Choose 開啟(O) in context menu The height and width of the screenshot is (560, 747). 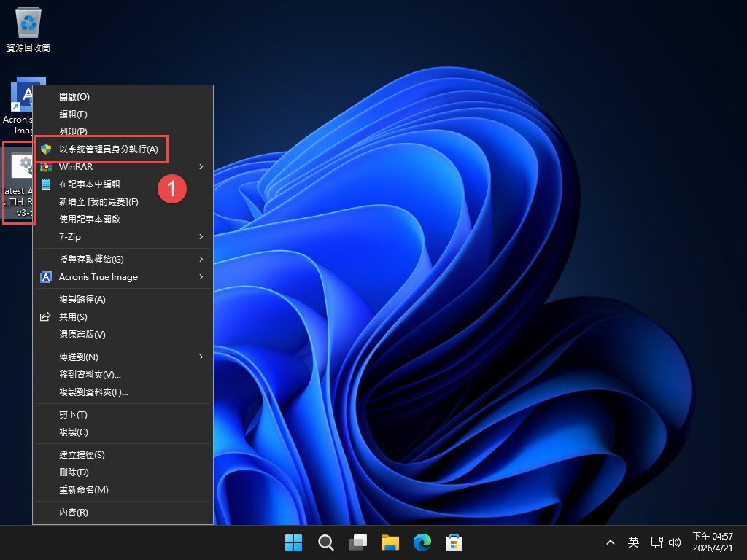(x=74, y=97)
